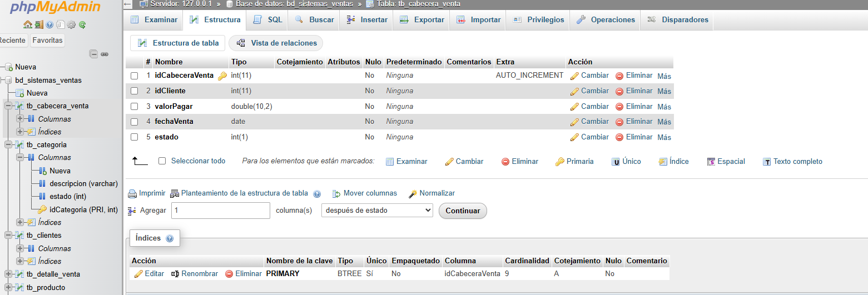Click Editar pencil for PRIMARY index
The width and height of the screenshot is (868, 295).
click(x=138, y=274)
